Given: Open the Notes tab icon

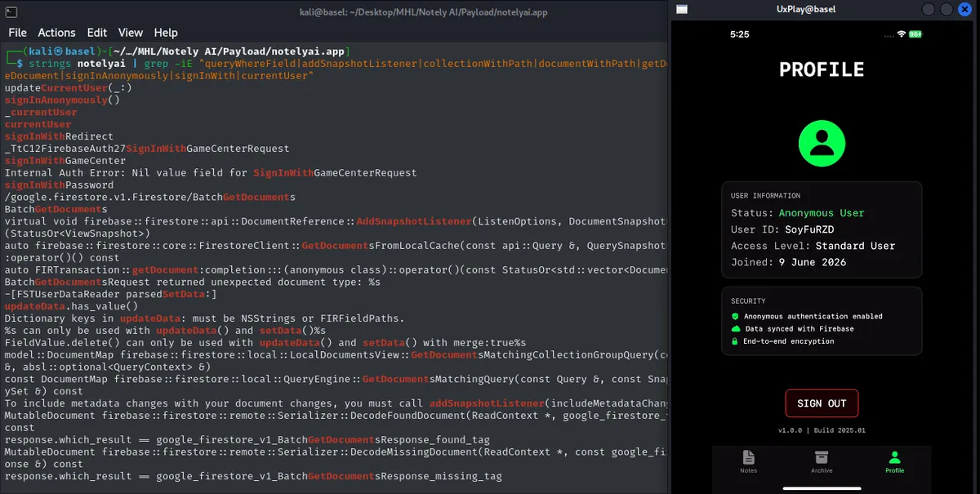Looking at the screenshot, I should (748, 457).
